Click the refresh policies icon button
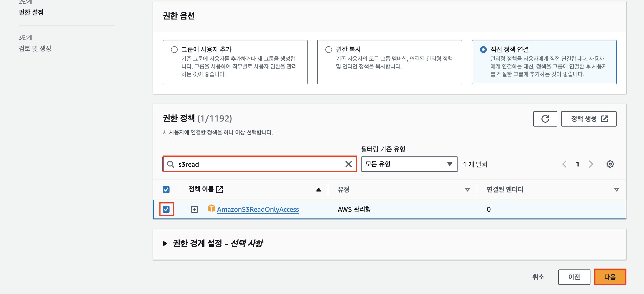Screen dimensions: 644x294 coord(545,119)
